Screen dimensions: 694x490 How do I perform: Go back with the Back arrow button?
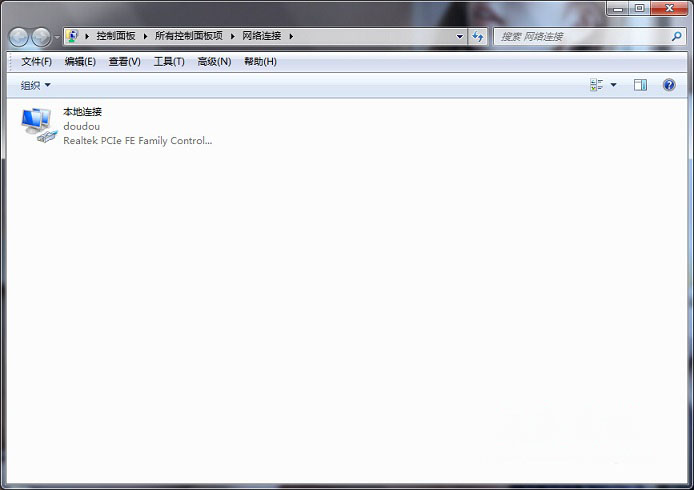click(x=19, y=38)
